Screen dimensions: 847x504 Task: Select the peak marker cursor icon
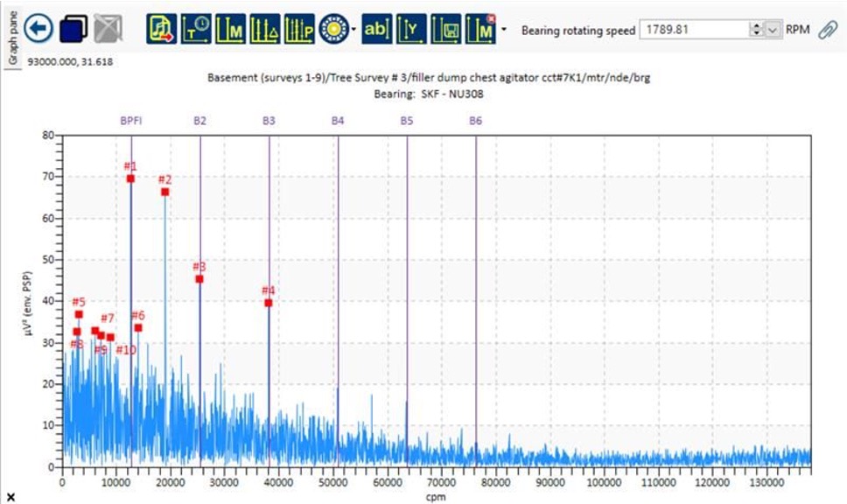click(298, 29)
